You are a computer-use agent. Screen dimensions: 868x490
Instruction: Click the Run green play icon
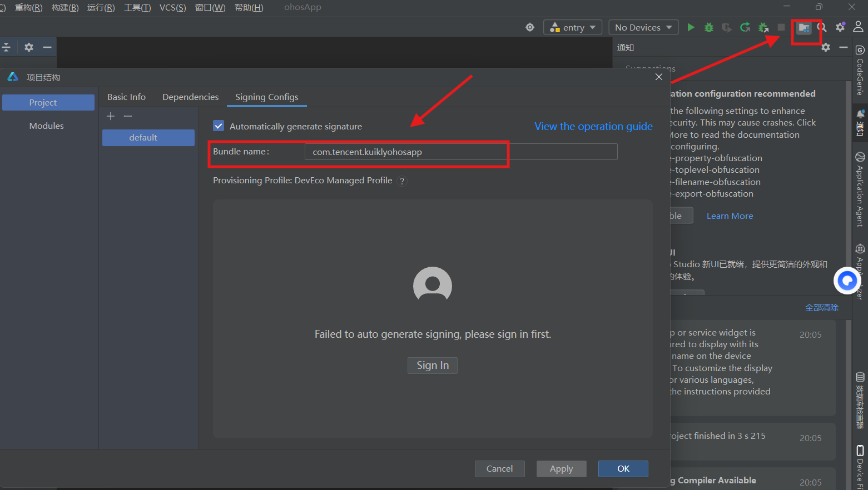coord(691,27)
